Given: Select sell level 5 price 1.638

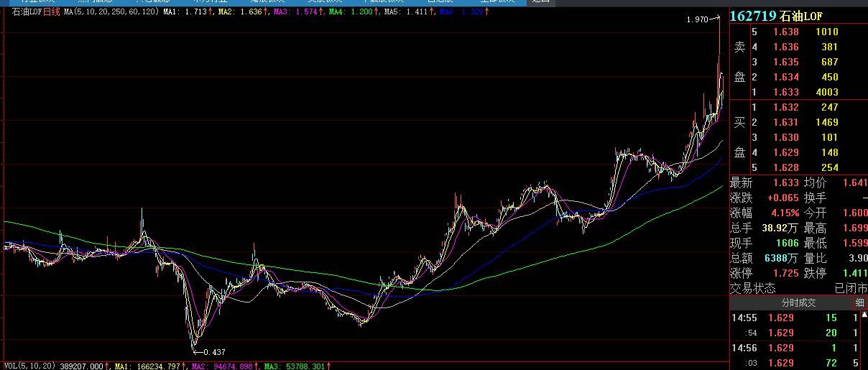Looking at the screenshot, I should click(785, 32).
